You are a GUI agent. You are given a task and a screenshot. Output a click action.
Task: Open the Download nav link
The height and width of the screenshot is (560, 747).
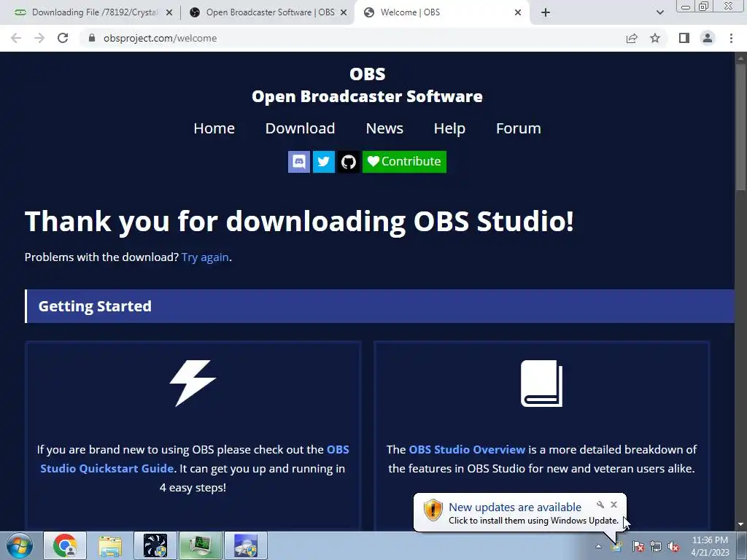click(x=300, y=128)
